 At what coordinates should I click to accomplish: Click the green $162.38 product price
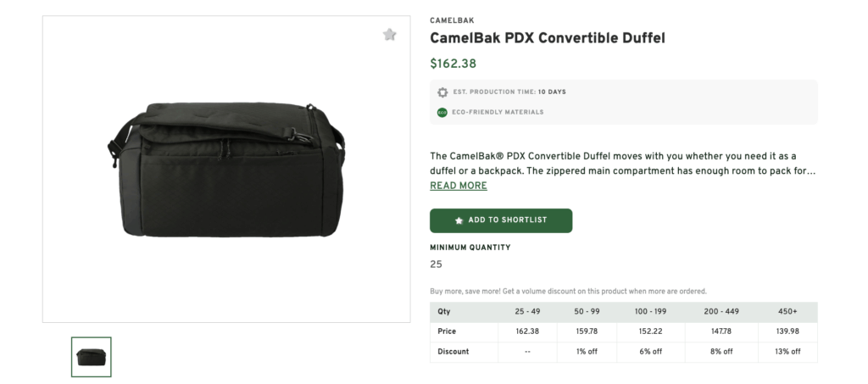453,64
